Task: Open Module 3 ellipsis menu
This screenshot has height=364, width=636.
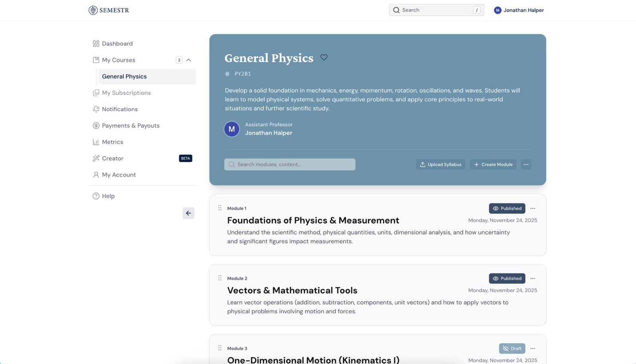Action: pyautogui.click(x=533, y=349)
